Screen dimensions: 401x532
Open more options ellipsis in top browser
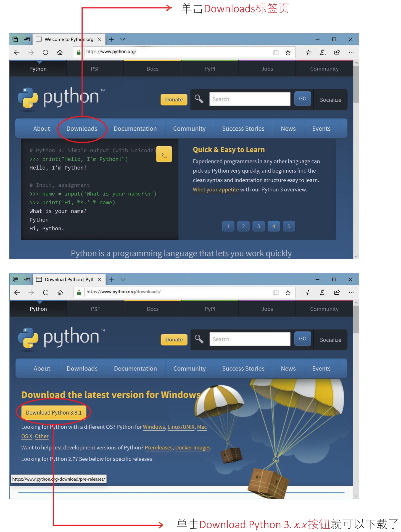[x=351, y=52]
